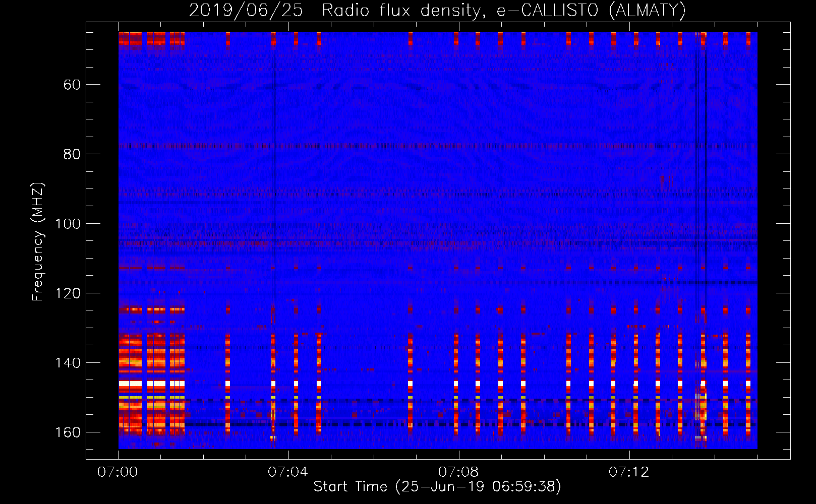Click the 140 frequency tick label
This screenshot has width=816, height=504.
coord(68,363)
